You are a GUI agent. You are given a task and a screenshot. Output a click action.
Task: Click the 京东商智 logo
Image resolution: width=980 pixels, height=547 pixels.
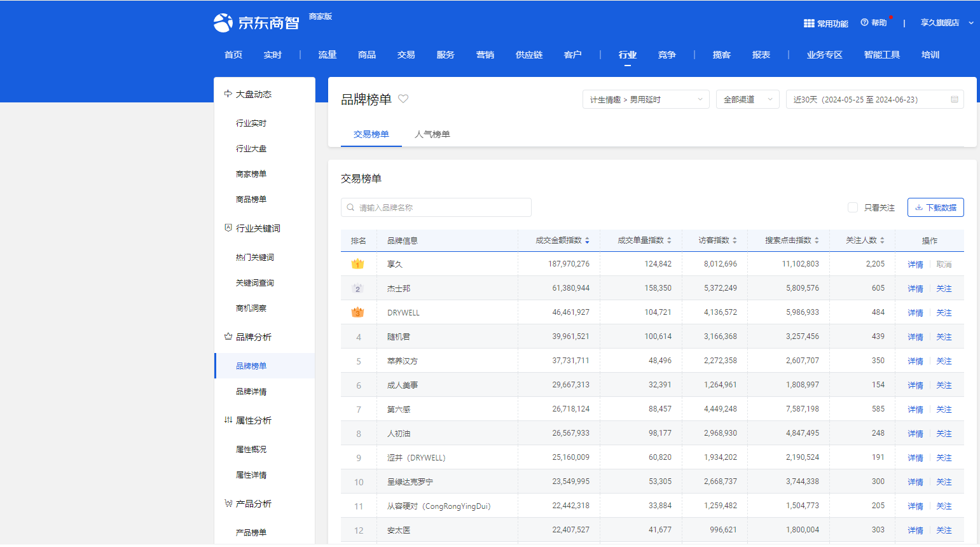(256, 22)
